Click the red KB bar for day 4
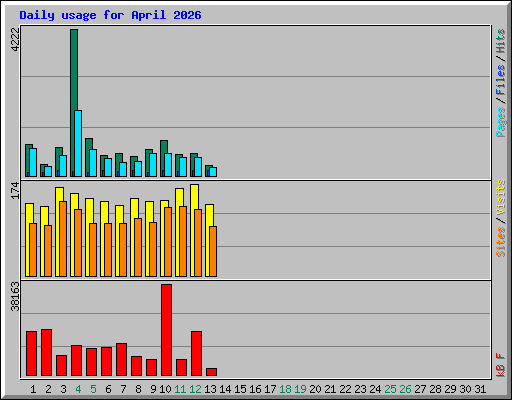Screen dimensions: 512x400 [76, 361]
